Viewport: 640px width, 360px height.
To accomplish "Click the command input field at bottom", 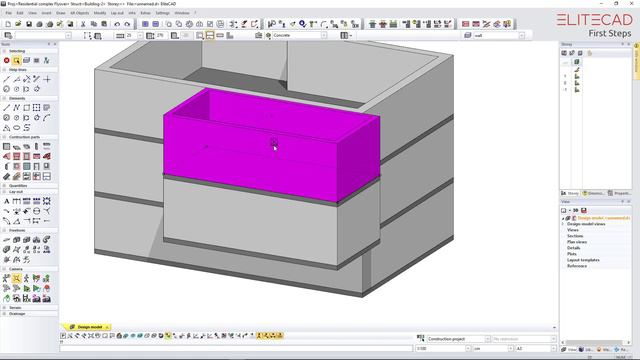I will 236,349.
